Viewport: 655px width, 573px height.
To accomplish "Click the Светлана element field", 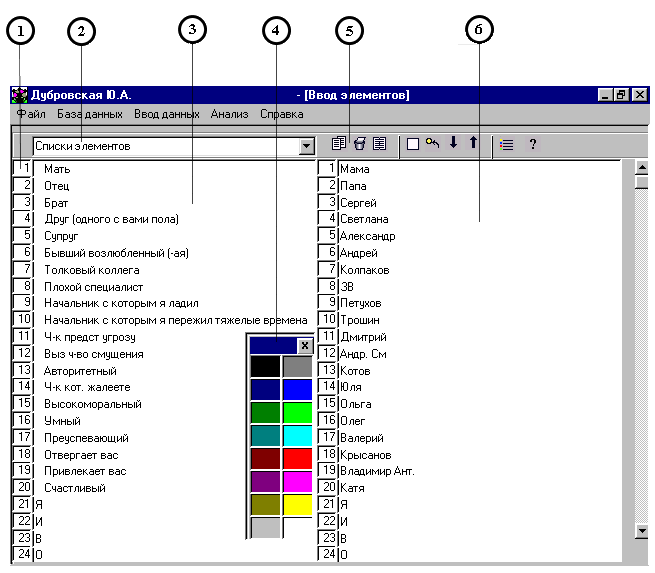I will (480, 219).
